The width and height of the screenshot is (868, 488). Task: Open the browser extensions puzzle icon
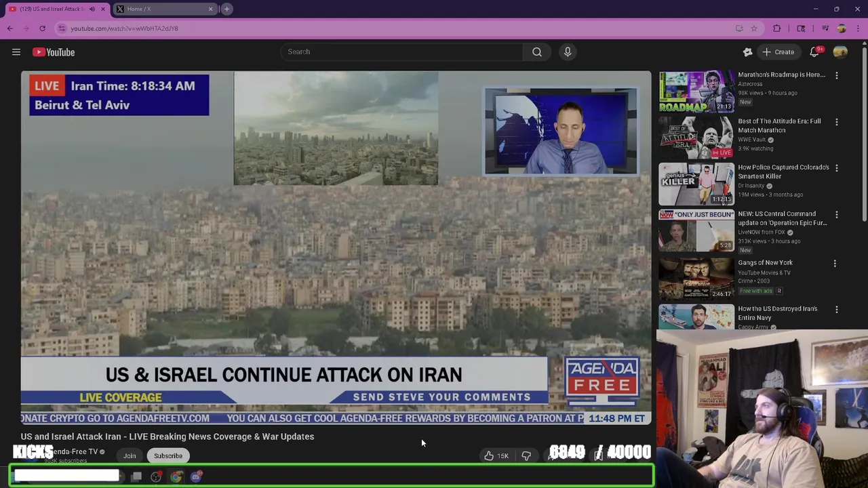coord(777,28)
